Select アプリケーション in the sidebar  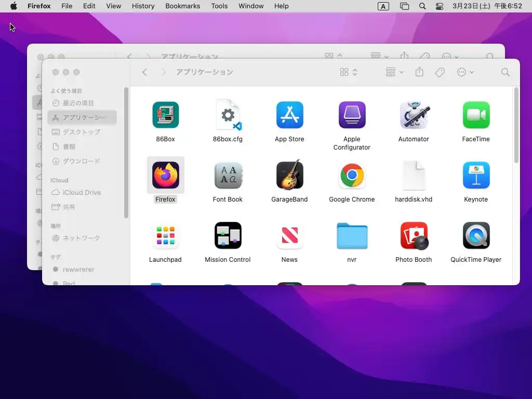coord(82,117)
